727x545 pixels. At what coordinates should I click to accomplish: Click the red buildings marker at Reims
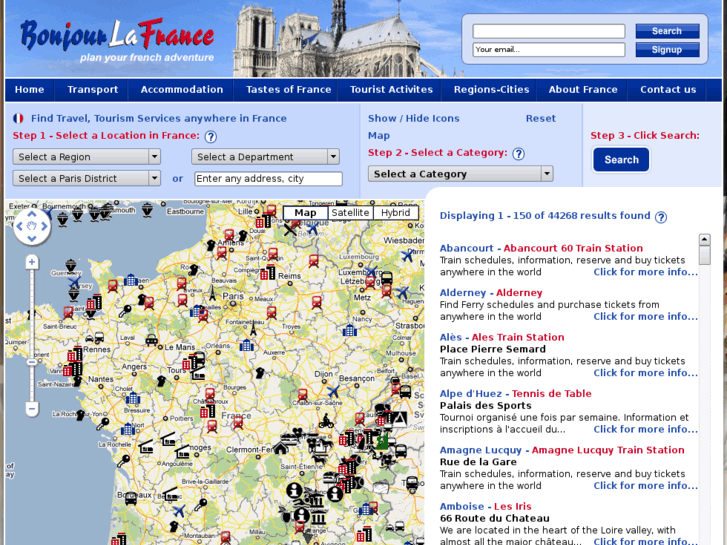pos(268,273)
